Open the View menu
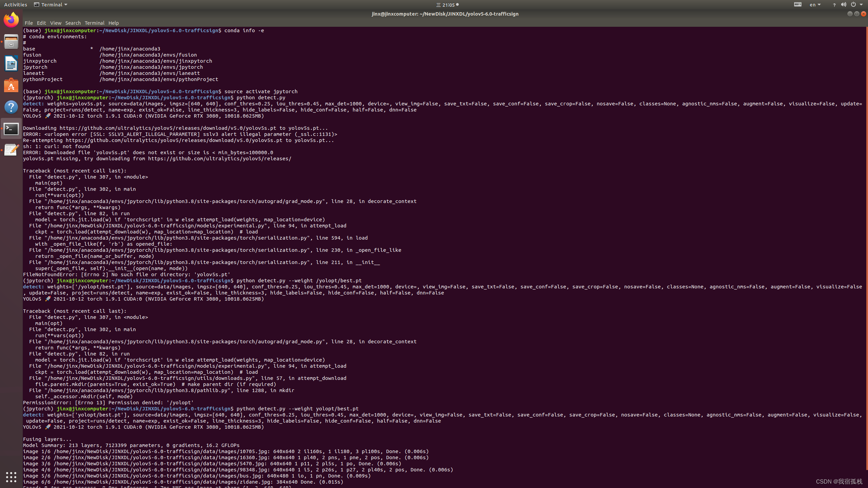The width and height of the screenshot is (868, 488). [x=56, y=23]
